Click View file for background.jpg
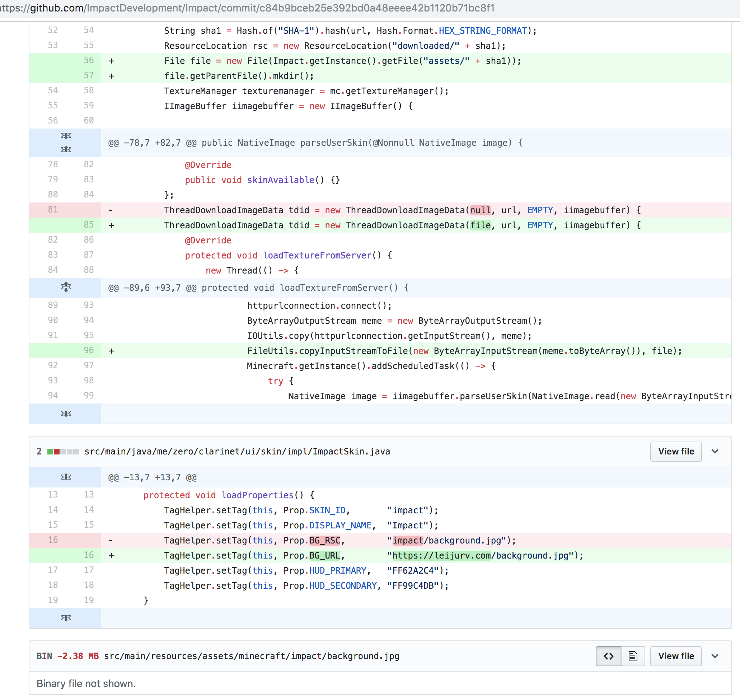The width and height of the screenshot is (740, 700). click(x=676, y=656)
